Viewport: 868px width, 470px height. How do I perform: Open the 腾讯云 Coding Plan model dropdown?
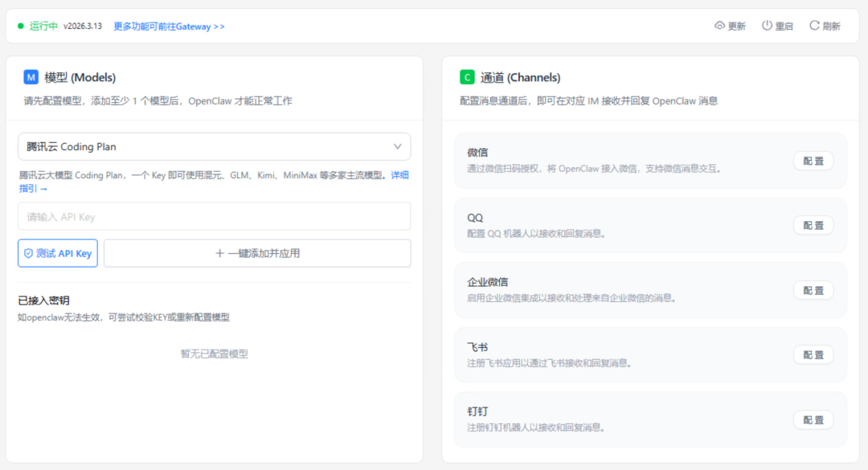coord(213,146)
